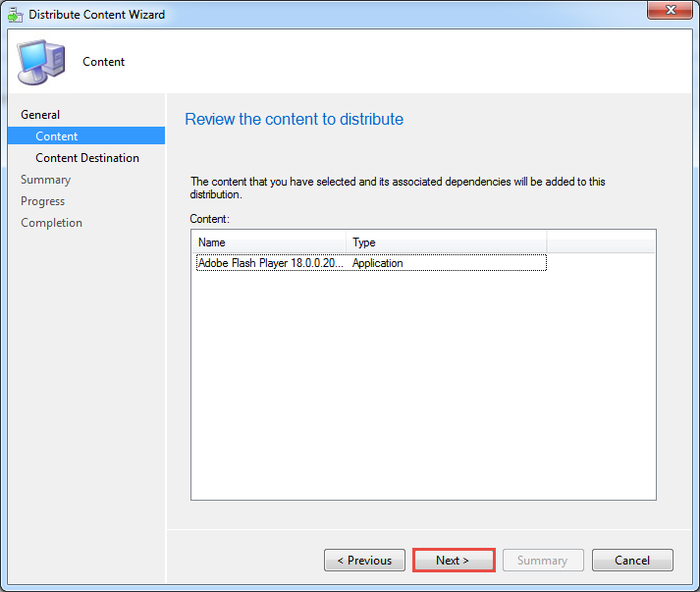Select the Completion step in the sidebar
The width and height of the screenshot is (700, 592).
[52, 223]
